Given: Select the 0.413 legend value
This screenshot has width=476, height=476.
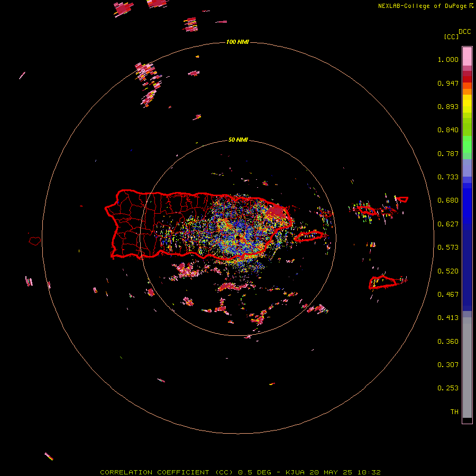Looking at the screenshot, I should coord(448,318).
